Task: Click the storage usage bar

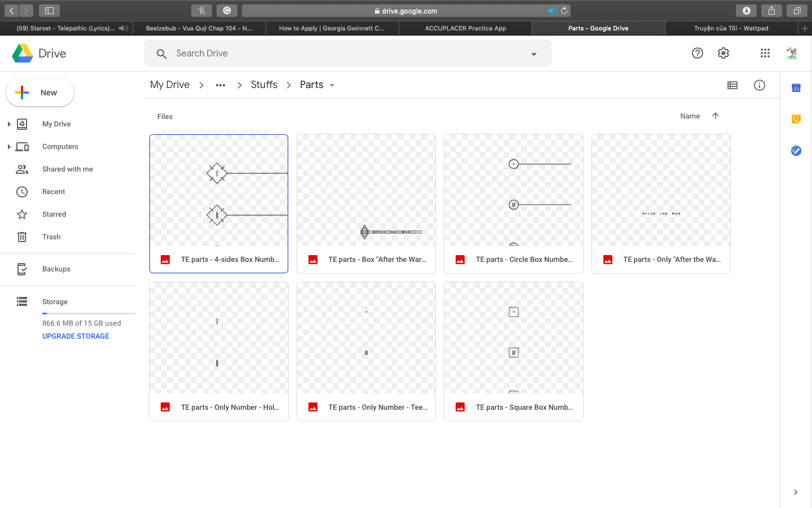Action: 89,313
